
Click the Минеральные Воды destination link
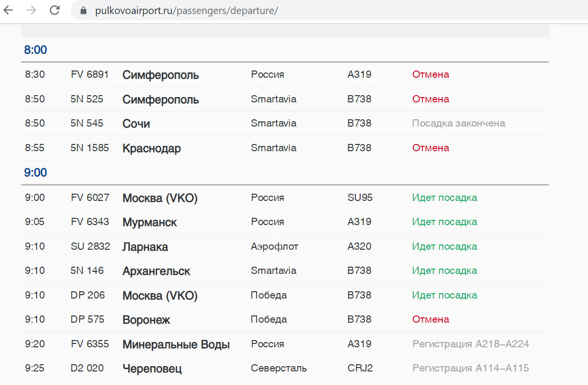point(176,344)
